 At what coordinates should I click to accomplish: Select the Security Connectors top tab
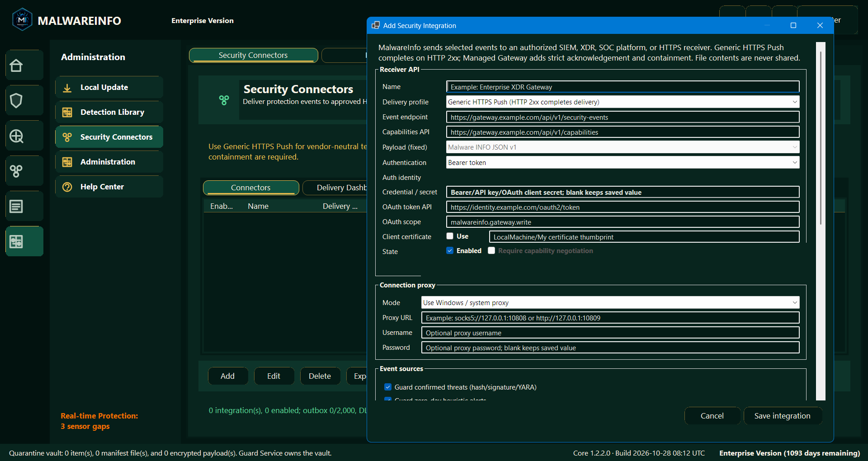click(x=254, y=55)
